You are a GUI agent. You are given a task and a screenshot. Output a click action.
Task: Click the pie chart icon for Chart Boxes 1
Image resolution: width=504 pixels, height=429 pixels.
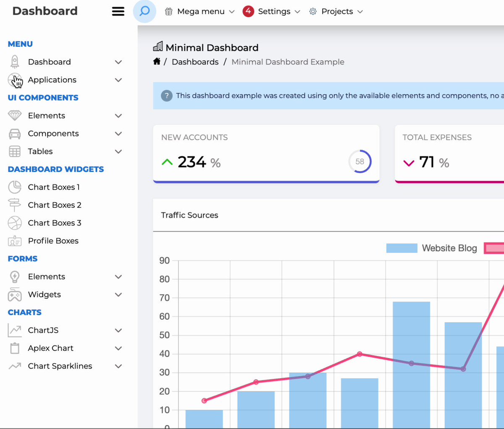pyautogui.click(x=15, y=187)
